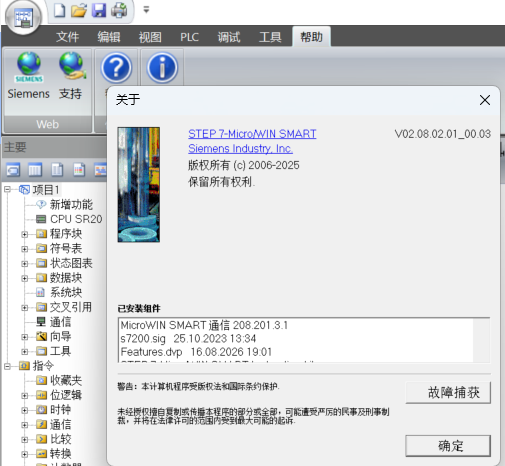The width and height of the screenshot is (505, 466).
Task: Click the 时钟 clock folder icon
Action: pyautogui.click(x=41, y=410)
